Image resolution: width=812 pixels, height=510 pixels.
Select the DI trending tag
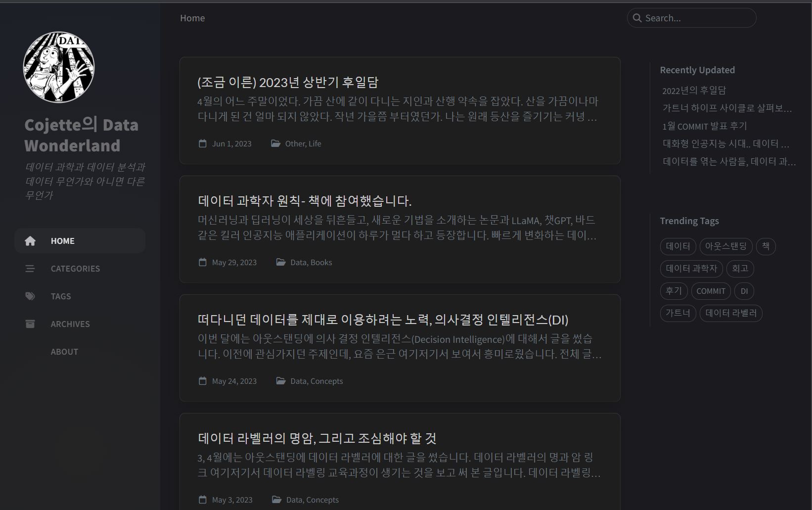click(x=744, y=291)
